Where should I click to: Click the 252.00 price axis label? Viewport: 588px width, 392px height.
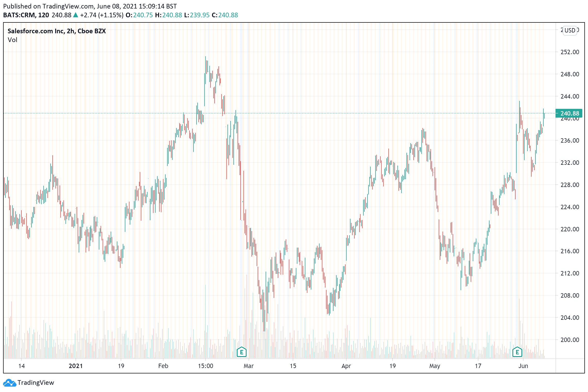(570, 52)
